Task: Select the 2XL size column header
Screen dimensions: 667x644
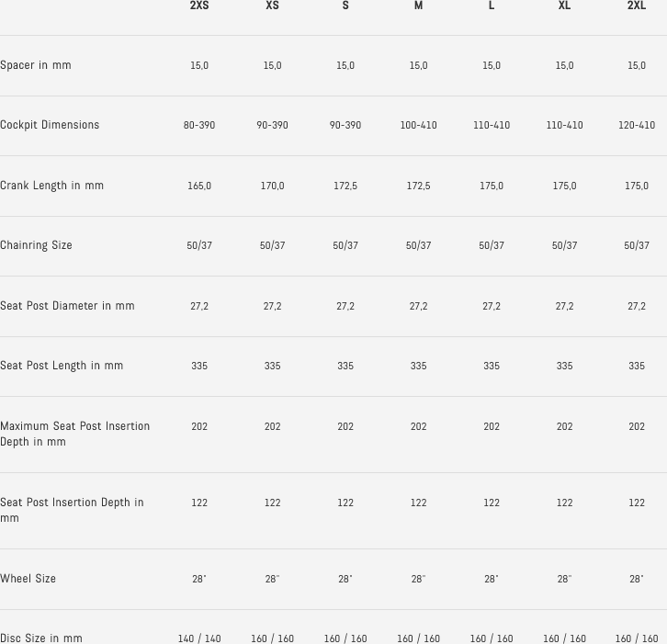Action: click(637, 6)
